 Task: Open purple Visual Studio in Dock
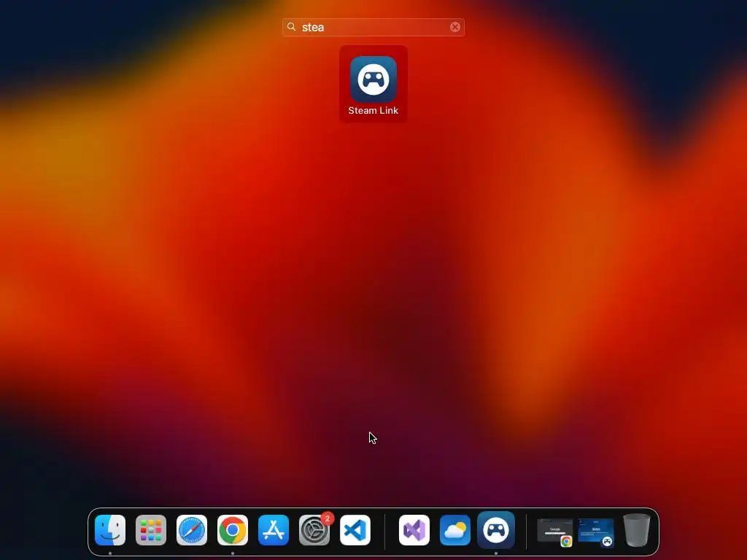coord(414,530)
